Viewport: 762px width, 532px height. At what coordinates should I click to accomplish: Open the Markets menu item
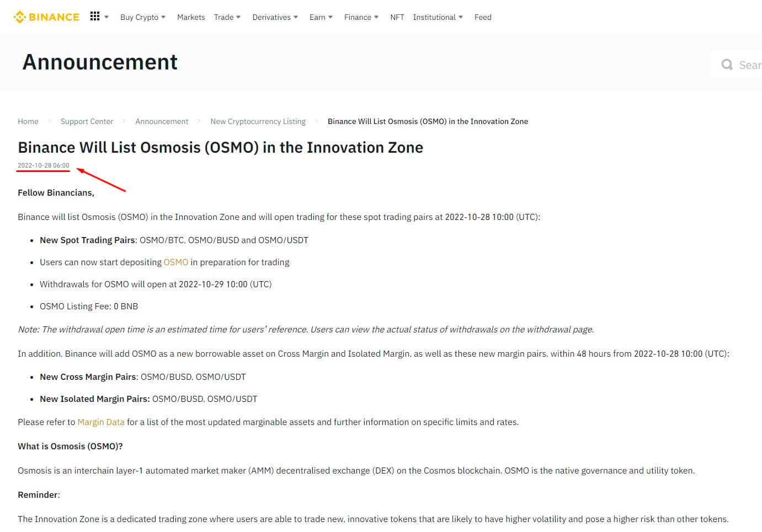pyautogui.click(x=191, y=17)
